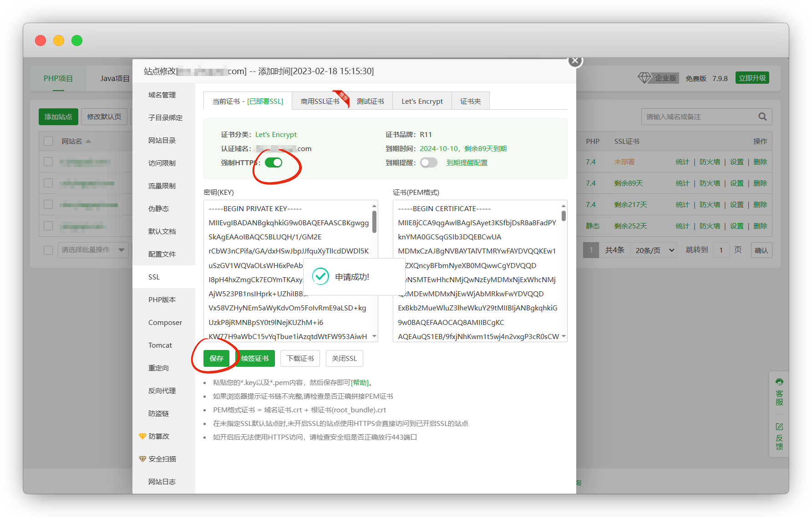Screen dimensions: 812x517
Task: Click the domain search input field
Action: [x=699, y=117]
